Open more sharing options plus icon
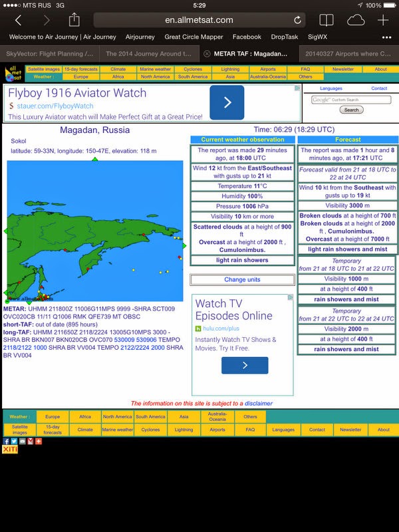Viewport: 399px width, 532px height. pos(39,441)
